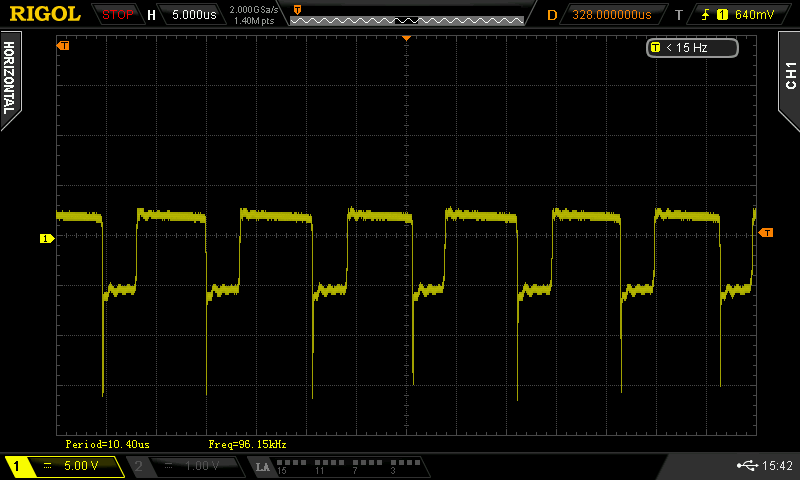800x480 pixels.
Task: Open the CH1 side tab
Action: point(789,76)
